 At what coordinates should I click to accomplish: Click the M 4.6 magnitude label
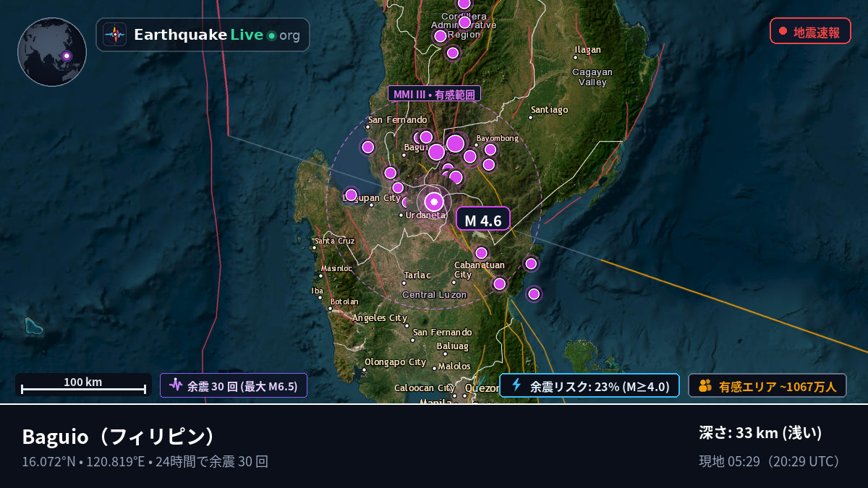click(483, 220)
